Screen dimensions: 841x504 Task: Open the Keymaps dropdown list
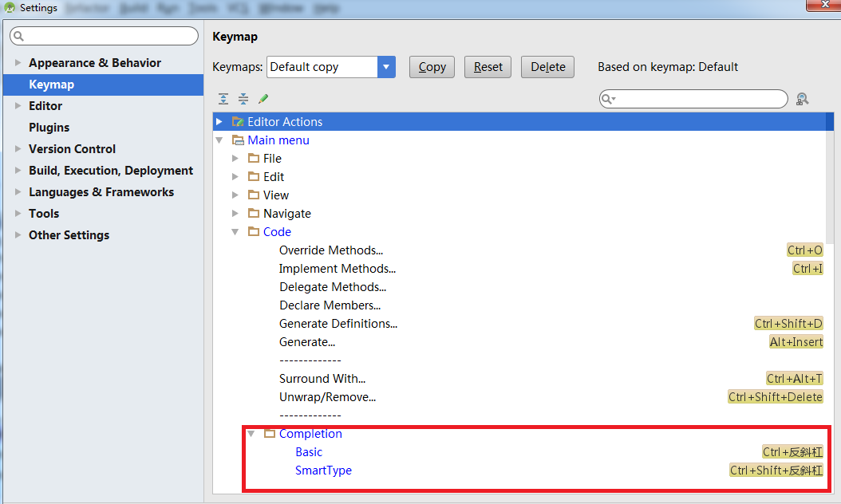point(385,67)
